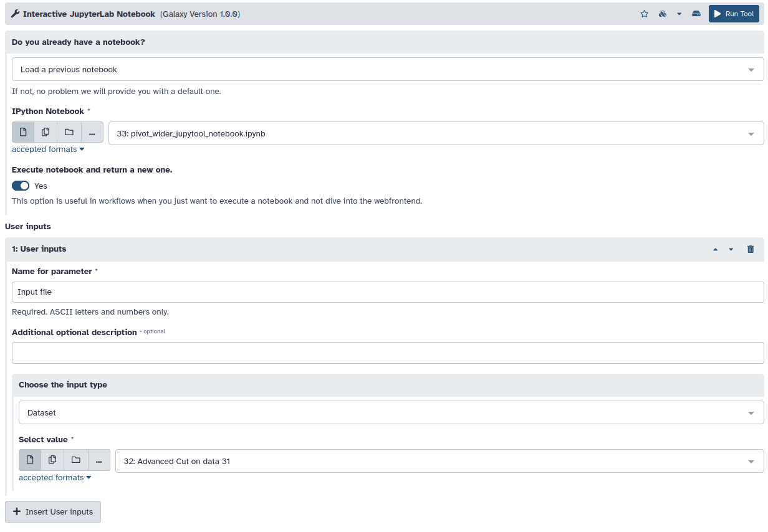The image size is (768, 532).
Task: Click the storage location disk icon in header
Action: [x=696, y=14]
